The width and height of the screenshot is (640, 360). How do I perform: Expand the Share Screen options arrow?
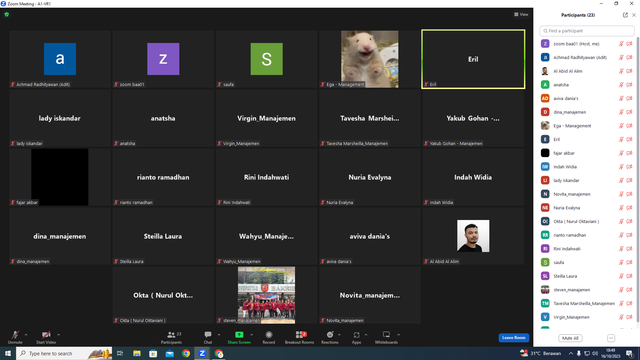click(251, 335)
